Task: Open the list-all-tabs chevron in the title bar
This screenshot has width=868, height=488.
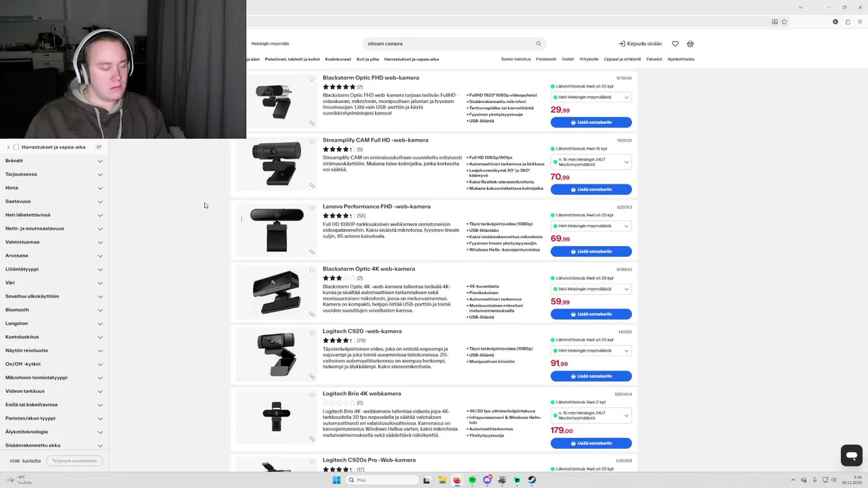Action: click(801, 7)
